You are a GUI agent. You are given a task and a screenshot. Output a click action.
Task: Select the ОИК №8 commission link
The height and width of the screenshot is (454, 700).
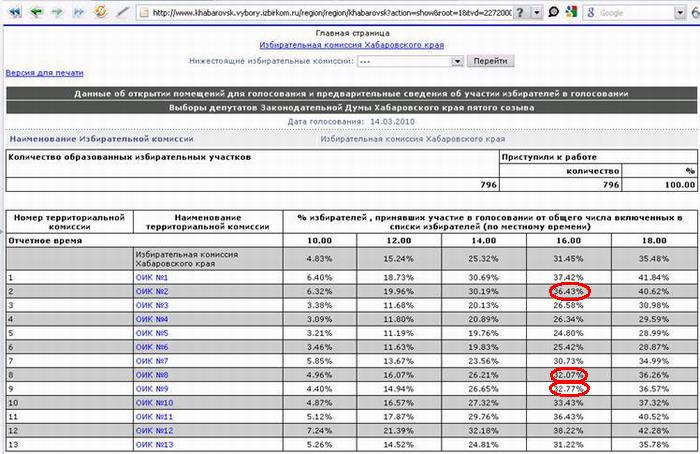(153, 374)
